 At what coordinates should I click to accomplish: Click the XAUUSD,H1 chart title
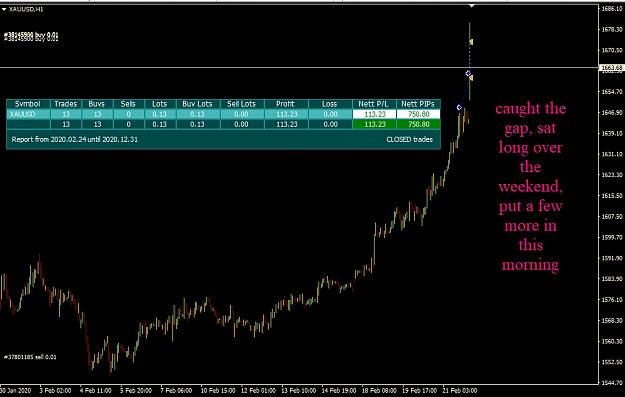point(26,9)
